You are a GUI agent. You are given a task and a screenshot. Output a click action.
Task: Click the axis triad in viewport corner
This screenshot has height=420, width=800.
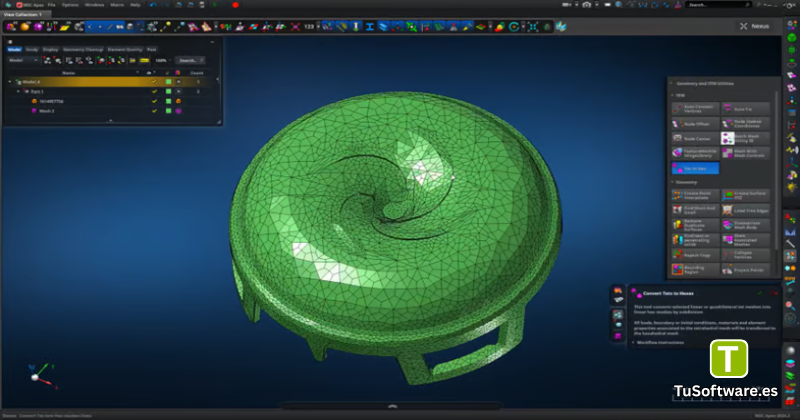(x=42, y=377)
